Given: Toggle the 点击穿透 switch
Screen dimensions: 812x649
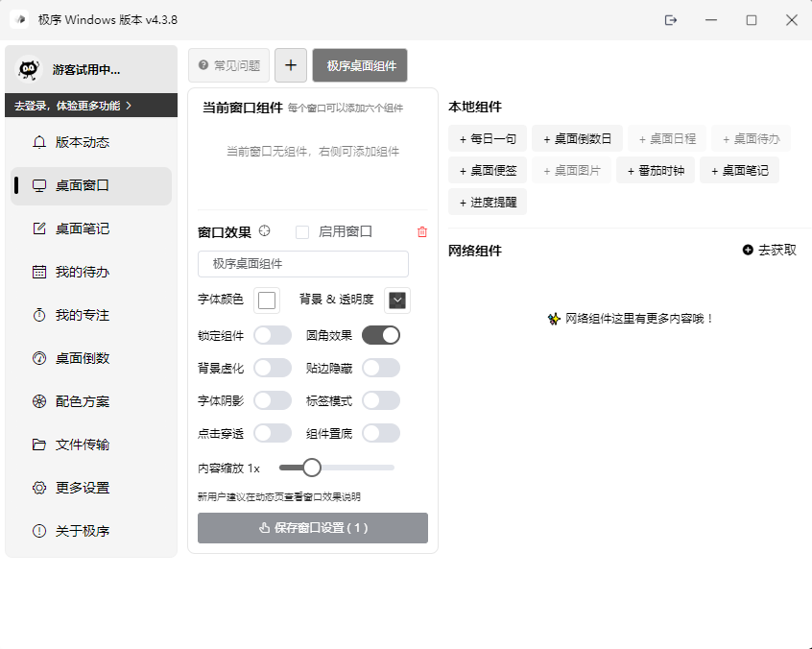Looking at the screenshot, I should point(273,434).
